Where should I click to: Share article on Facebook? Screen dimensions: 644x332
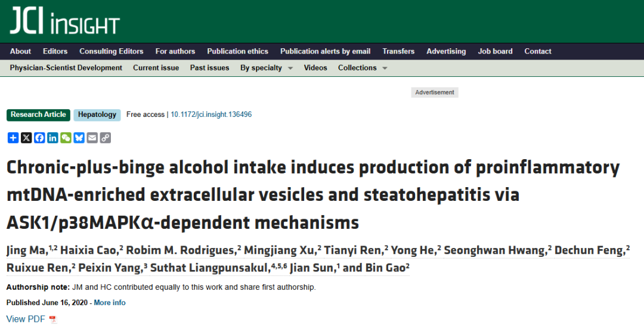(39, 138)
